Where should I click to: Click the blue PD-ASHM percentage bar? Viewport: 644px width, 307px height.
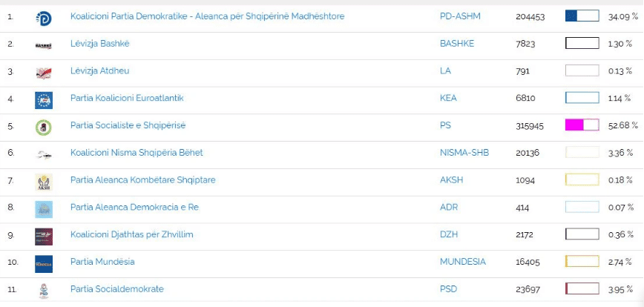coord(582,16)
